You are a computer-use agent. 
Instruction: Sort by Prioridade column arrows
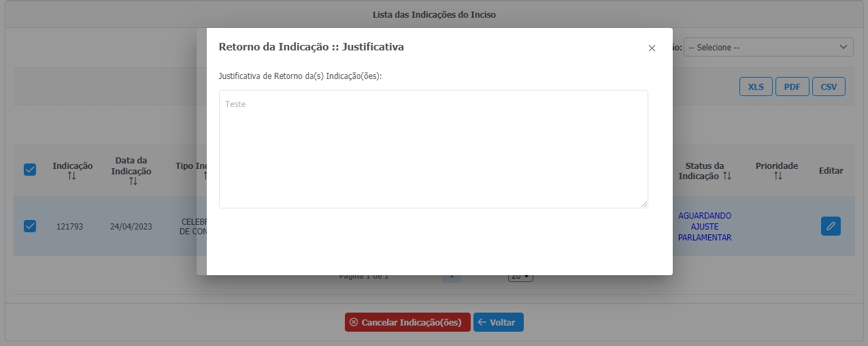[x=778, y=176]
